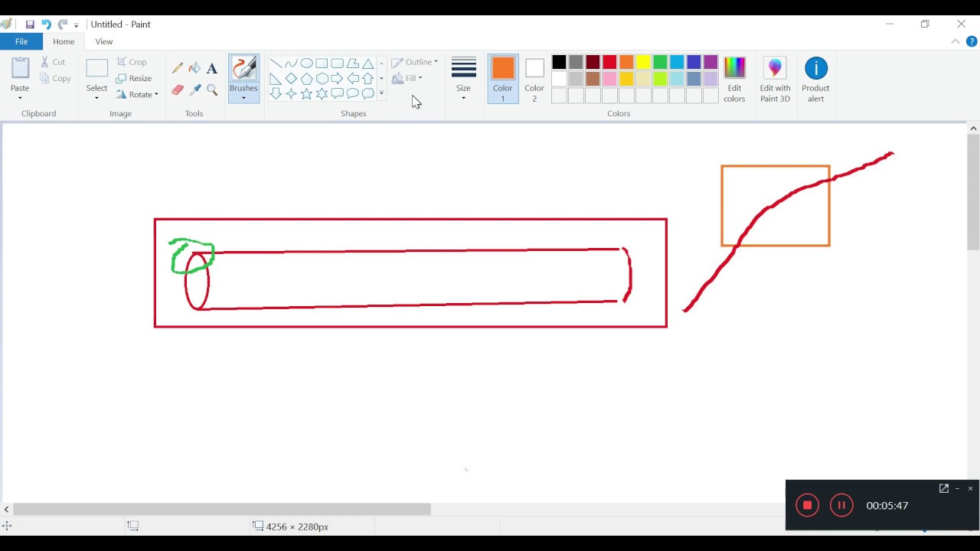Click the Product alert button
The width and height of the screenshot is (980, 551).
tap(816, 80)
